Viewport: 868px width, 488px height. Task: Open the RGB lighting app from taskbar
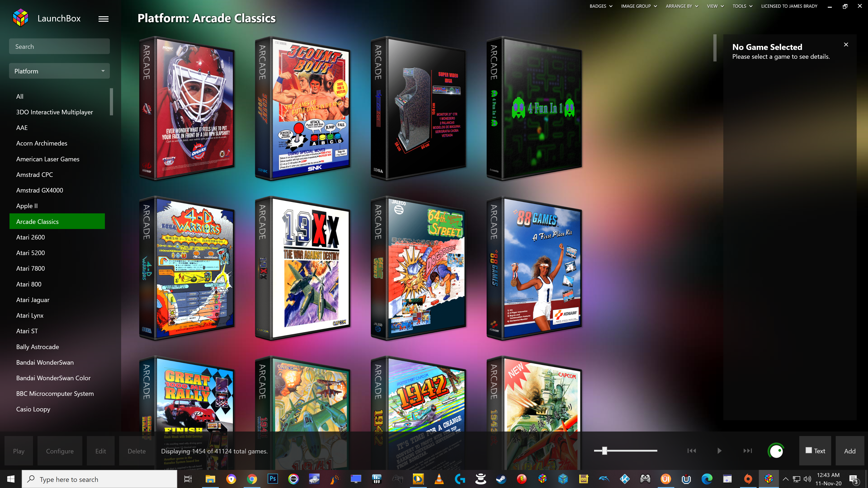293,479
